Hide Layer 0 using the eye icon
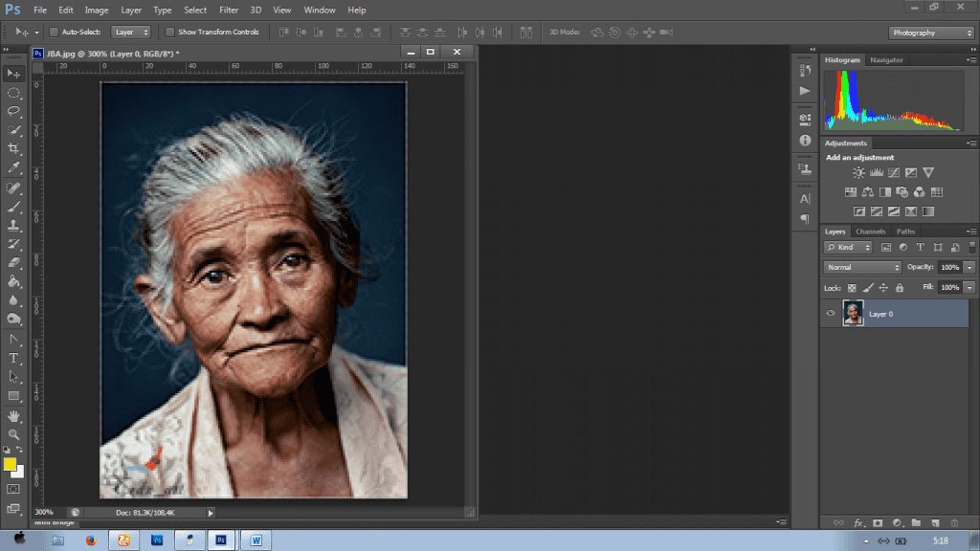This screenshot has height=551, width=980. coord(831,314)
